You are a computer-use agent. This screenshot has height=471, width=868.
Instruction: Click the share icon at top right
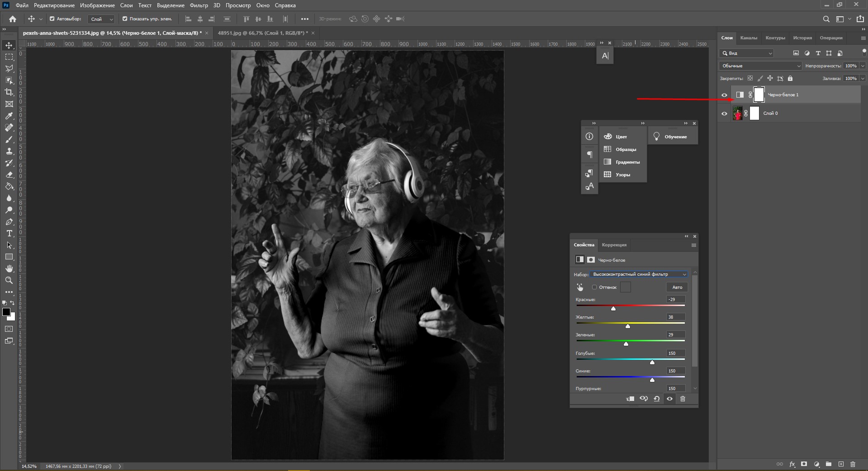pyautogui.click(x=860, y=19)
